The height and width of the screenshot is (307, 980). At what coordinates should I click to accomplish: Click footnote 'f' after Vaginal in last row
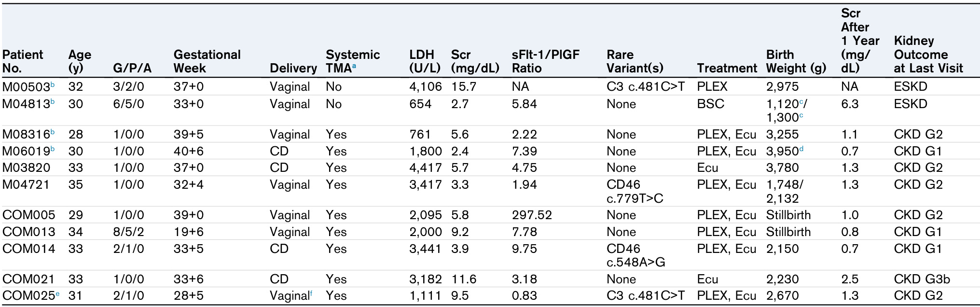[311, 293]
